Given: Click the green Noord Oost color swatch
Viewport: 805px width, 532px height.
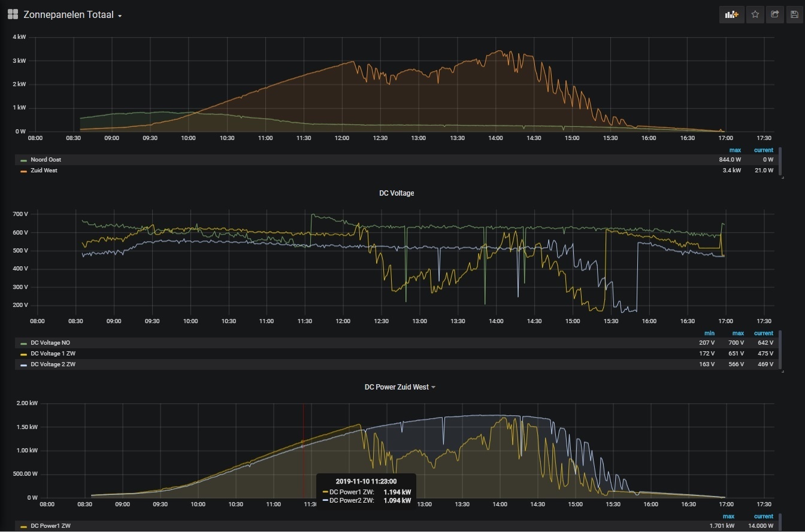Looking at the screenshot, I should (23, 160).
